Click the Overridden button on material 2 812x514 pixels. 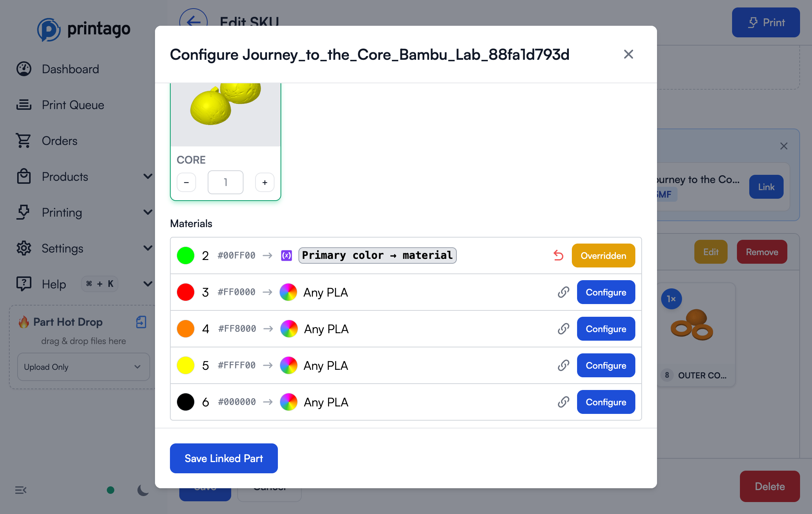[603, 256]
